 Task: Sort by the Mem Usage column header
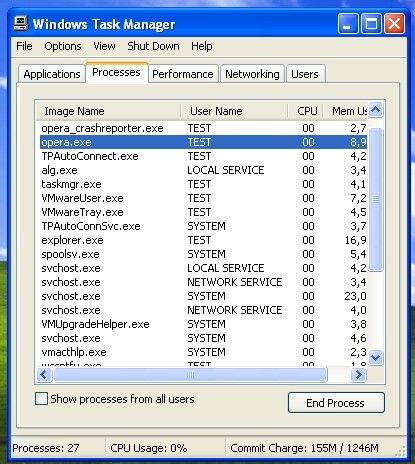point(345,111)
